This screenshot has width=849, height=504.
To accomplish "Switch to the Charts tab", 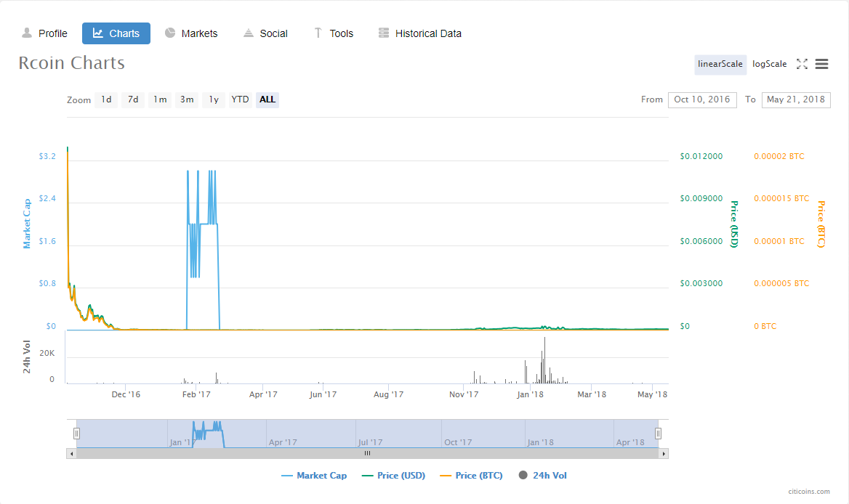I will (x=116, y=33).
